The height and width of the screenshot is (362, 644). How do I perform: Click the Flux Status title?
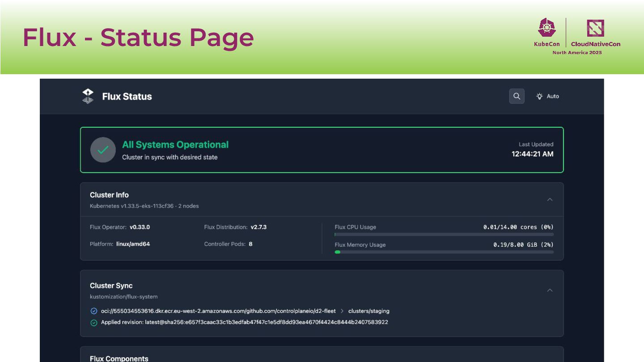127,97
